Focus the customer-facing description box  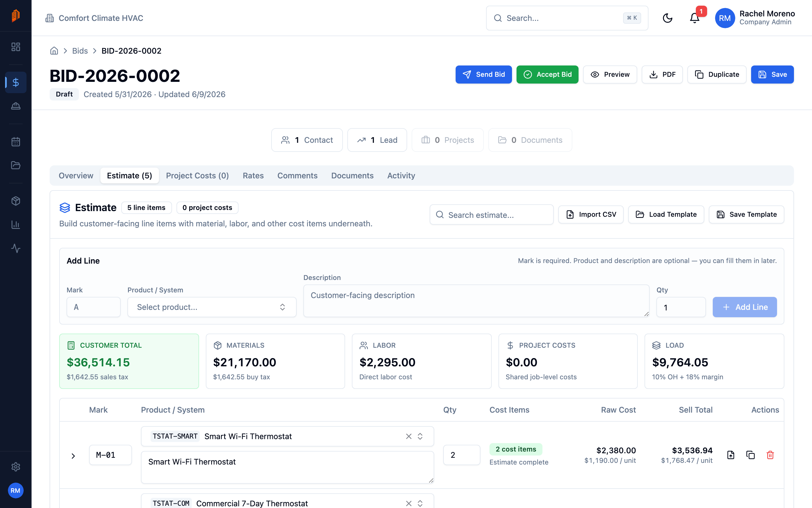476,301
